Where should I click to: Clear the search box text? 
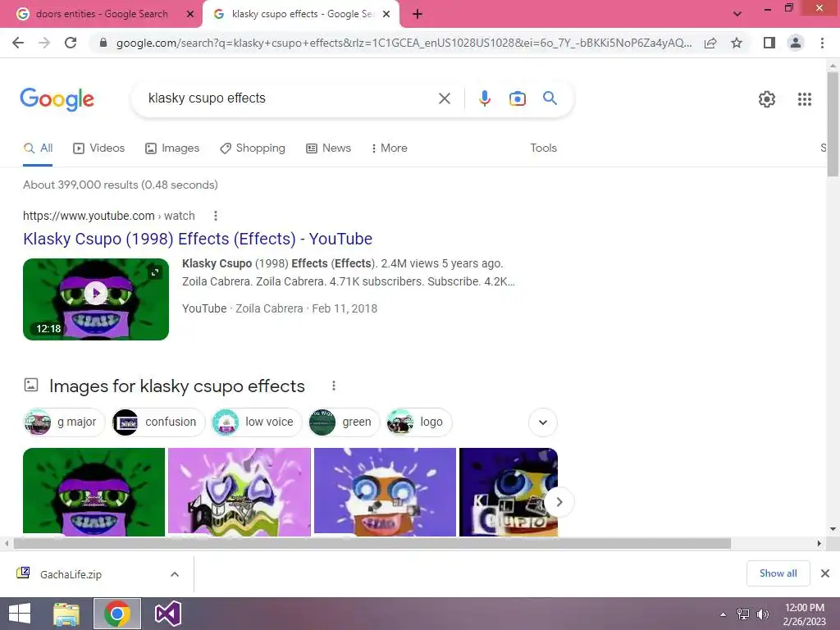pos(444,98)
